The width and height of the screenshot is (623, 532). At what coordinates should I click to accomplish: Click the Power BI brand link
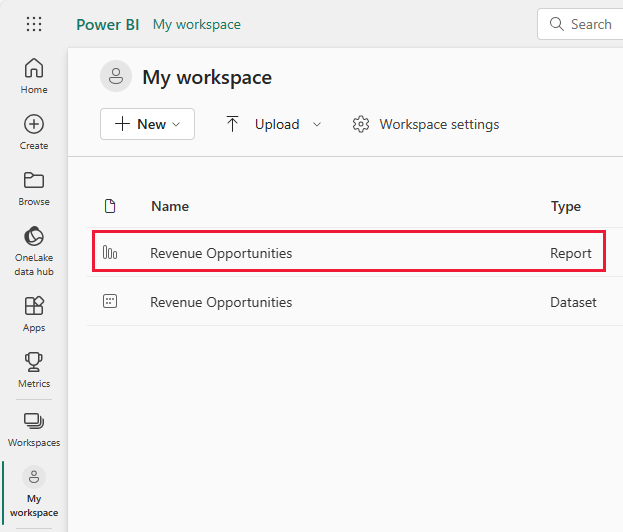pos(108,25)
